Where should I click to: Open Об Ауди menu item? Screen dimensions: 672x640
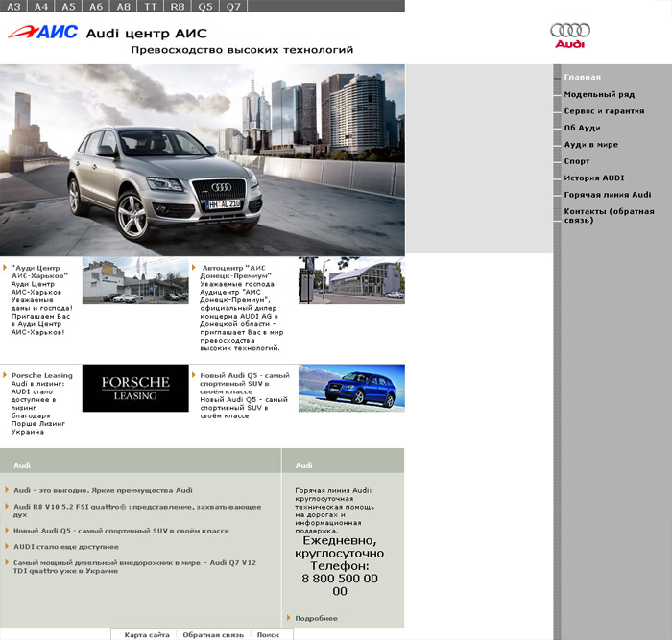582,128
